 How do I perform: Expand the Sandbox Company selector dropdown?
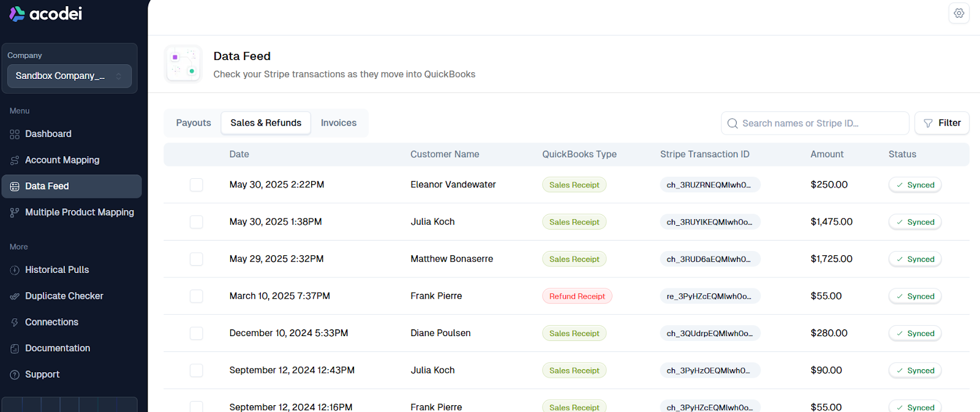(x=69, y=76)
